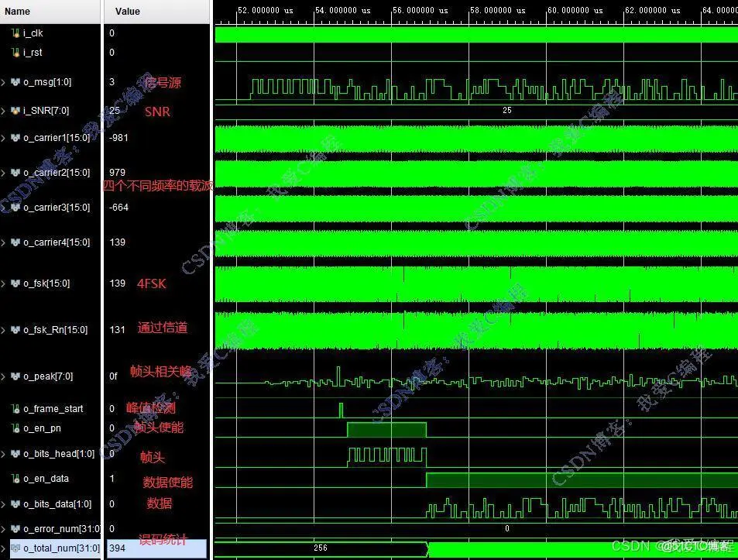Click the 0f value of o_peak
Viewport: 738px width, 560px height.
pyautogui.click(x=113, y=376)
